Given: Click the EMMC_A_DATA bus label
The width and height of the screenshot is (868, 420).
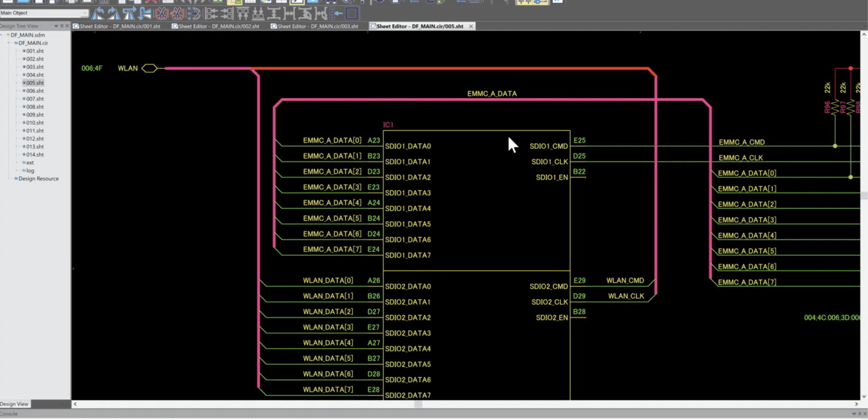Looking at the screenshot, I should pos(492,93).
